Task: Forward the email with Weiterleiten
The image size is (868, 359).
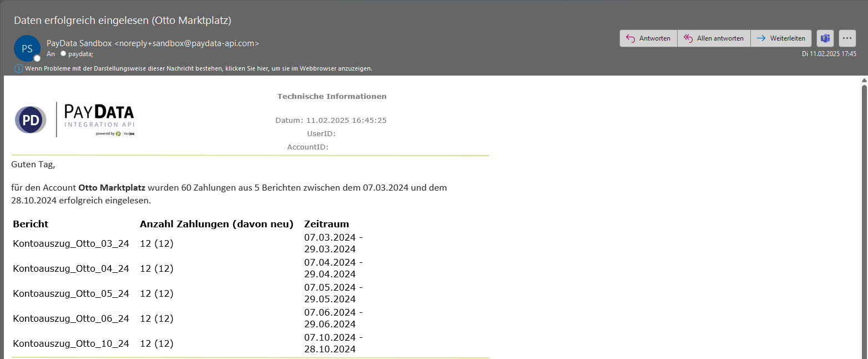Action: click(x=781, y=38)
